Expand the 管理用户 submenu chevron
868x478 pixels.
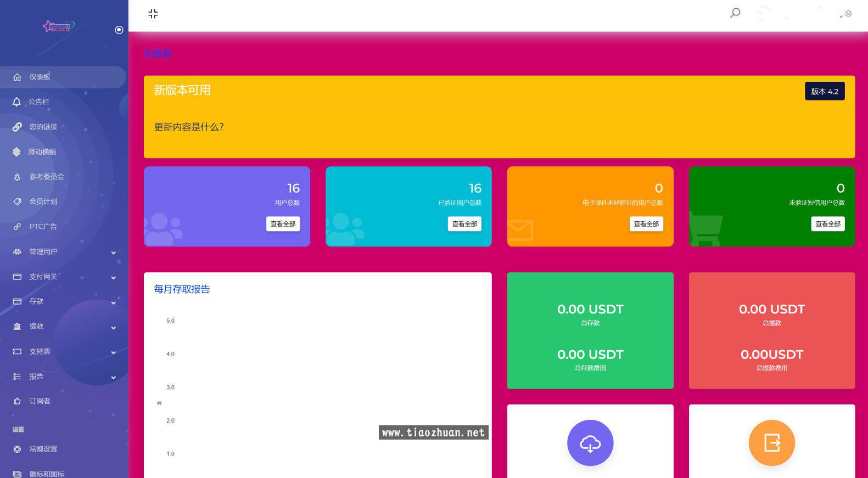114,252
